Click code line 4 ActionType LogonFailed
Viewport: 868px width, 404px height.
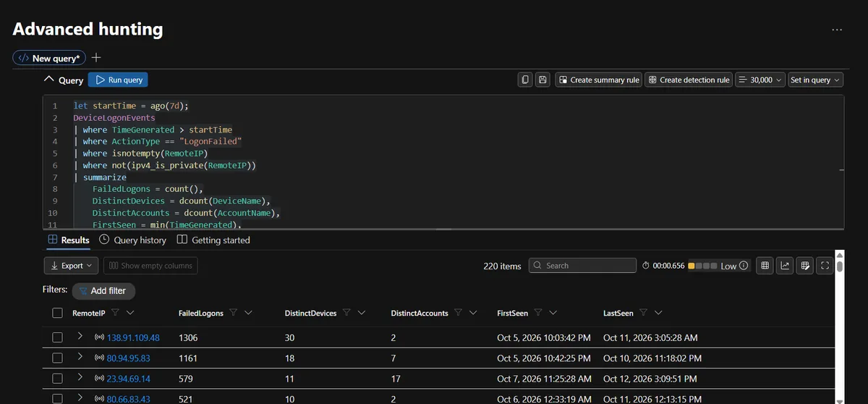pyautogui.click(x=157, y=141)
